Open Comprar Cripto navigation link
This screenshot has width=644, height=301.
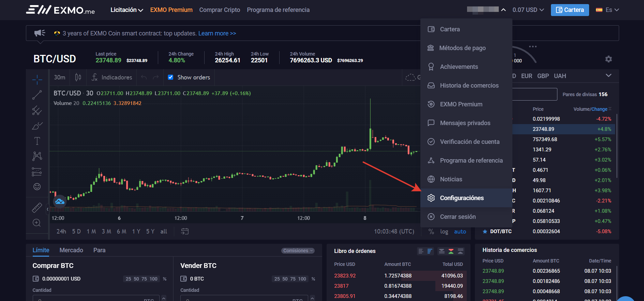coord(220,10)
